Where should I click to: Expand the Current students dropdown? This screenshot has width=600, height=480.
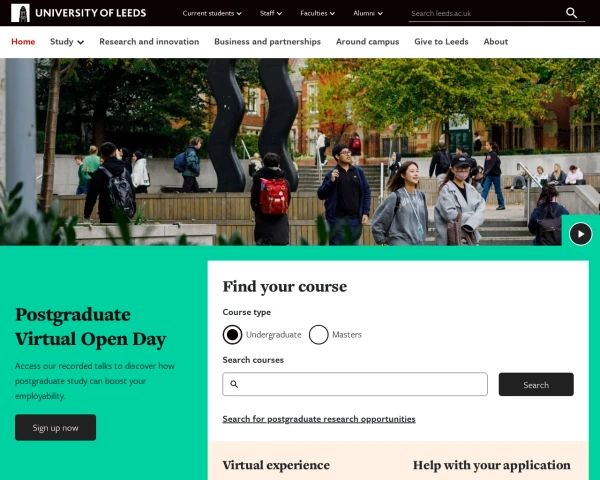[x=212, y=13]
